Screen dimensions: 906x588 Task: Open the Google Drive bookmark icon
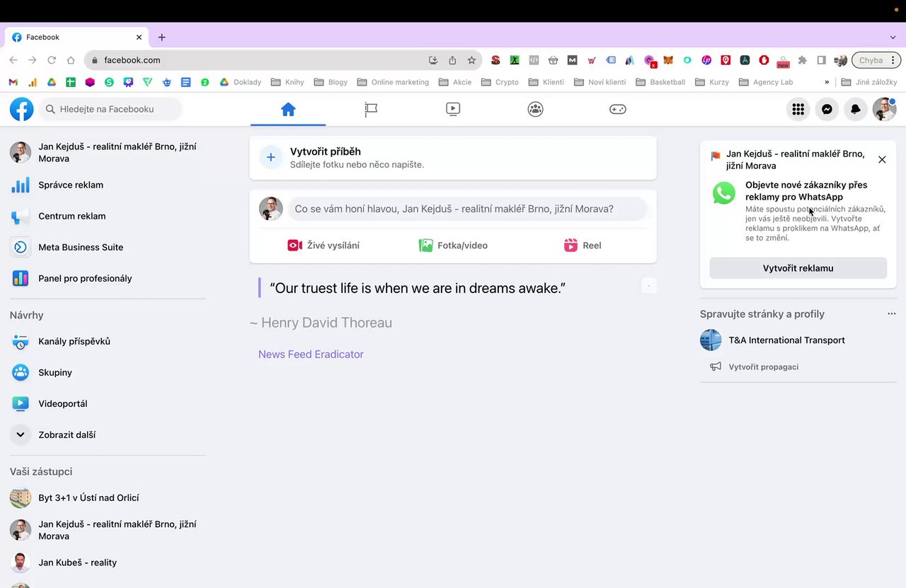[52, 82]
